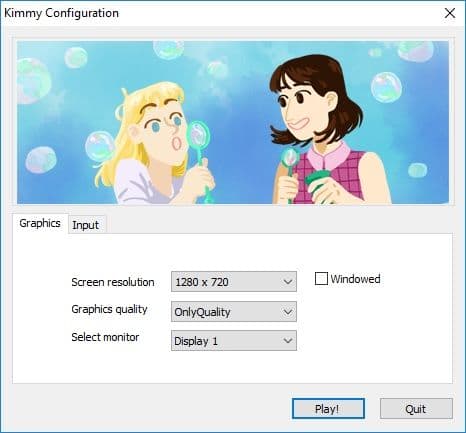Click the chevron arrow on Select monitor dropdown

(288, 341)
